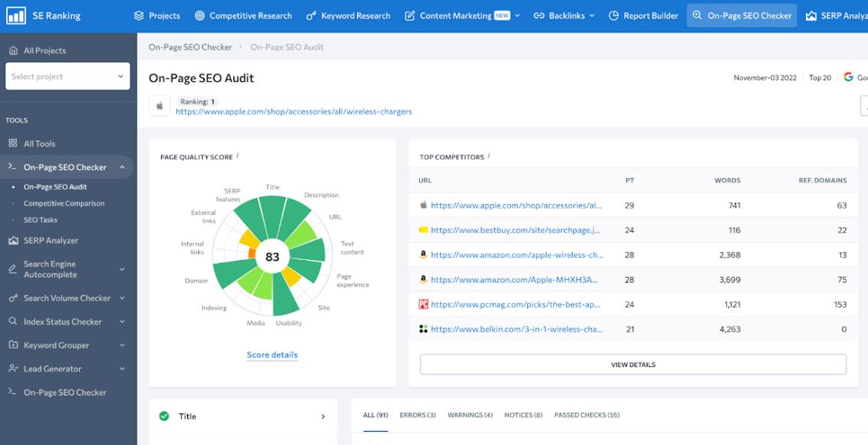Click the PCMag favicon in competitors table
868x445 pixels.
click(424, 305)
